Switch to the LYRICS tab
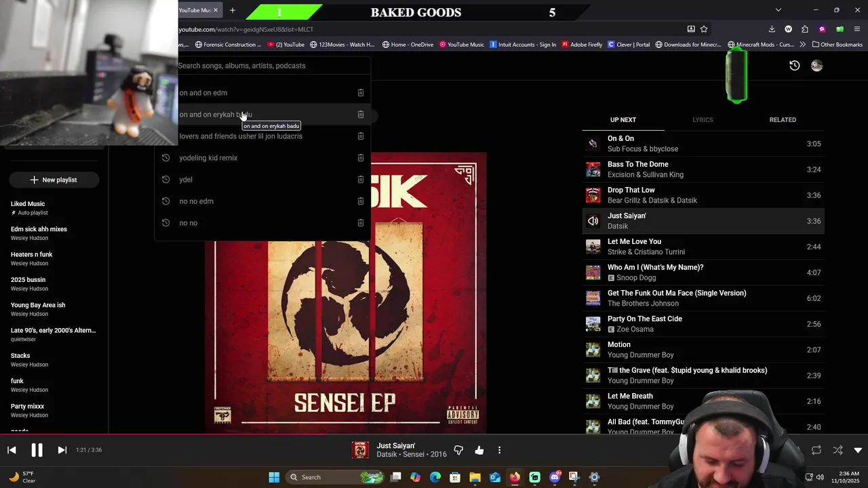This screenshot has height=488, width=868. (x=703, y=120)
